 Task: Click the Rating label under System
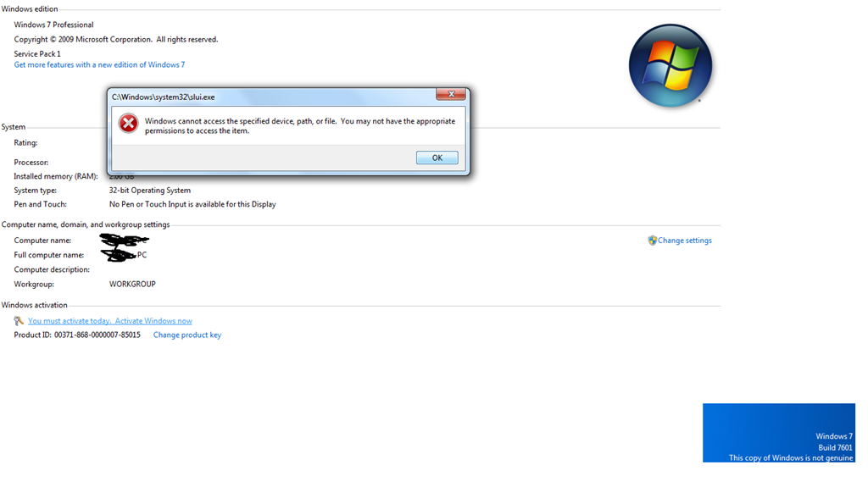point(25,143)
